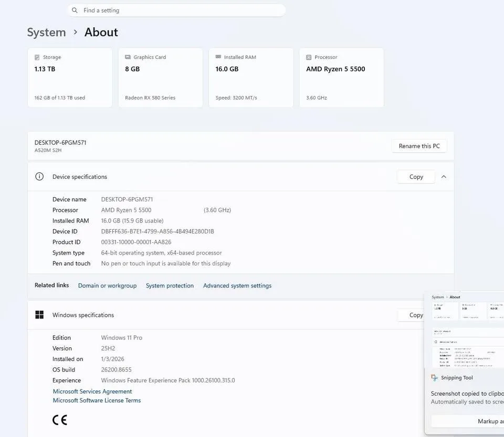Viewport: 504px width, 437px height.
Task: Click the Device specifications header
Action: [x=241, y=177]
